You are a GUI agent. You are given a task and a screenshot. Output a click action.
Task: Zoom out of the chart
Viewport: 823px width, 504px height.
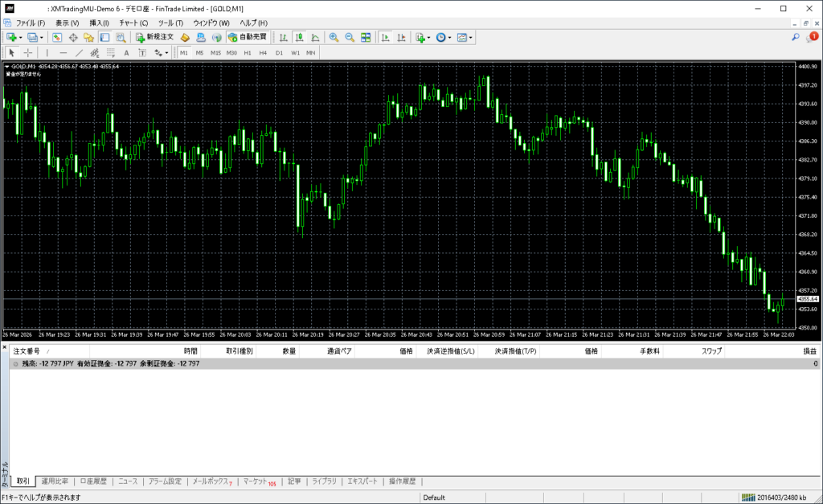pos(350,37)
